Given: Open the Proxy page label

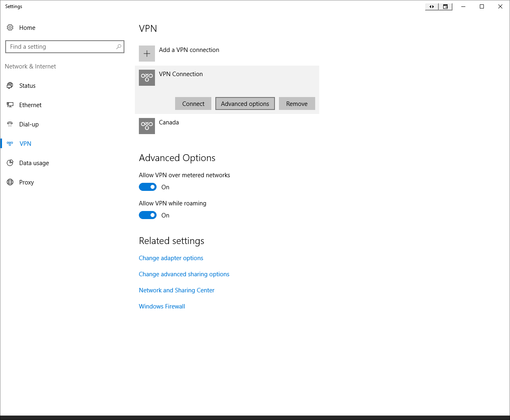Looking at the screenshot, I should click(x=27, y=182).
